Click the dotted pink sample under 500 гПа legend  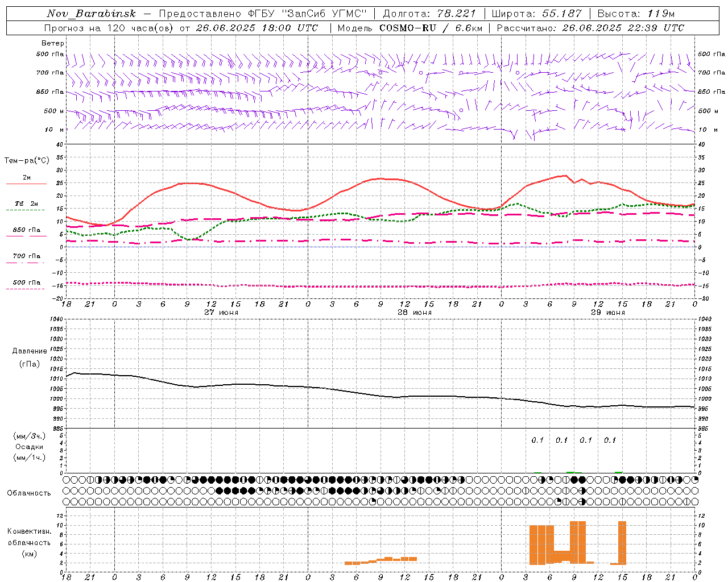(25, 289)
